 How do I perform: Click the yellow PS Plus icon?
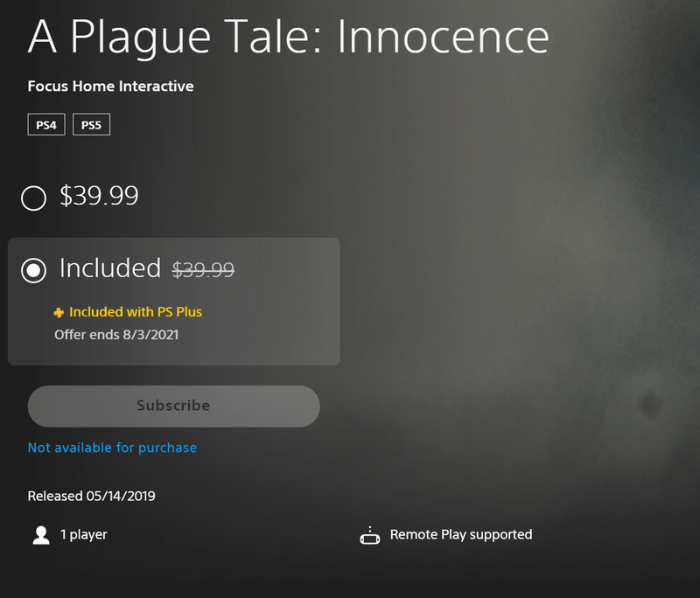tap(59, 313)
